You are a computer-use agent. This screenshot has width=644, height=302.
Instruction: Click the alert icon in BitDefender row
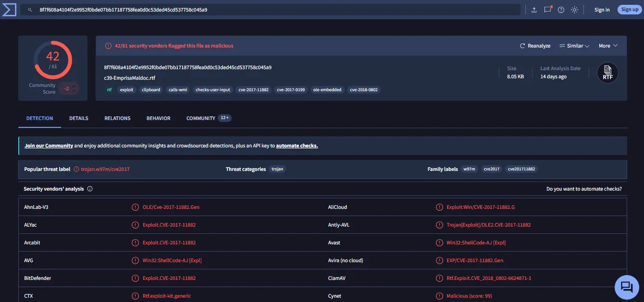(136, 278)
